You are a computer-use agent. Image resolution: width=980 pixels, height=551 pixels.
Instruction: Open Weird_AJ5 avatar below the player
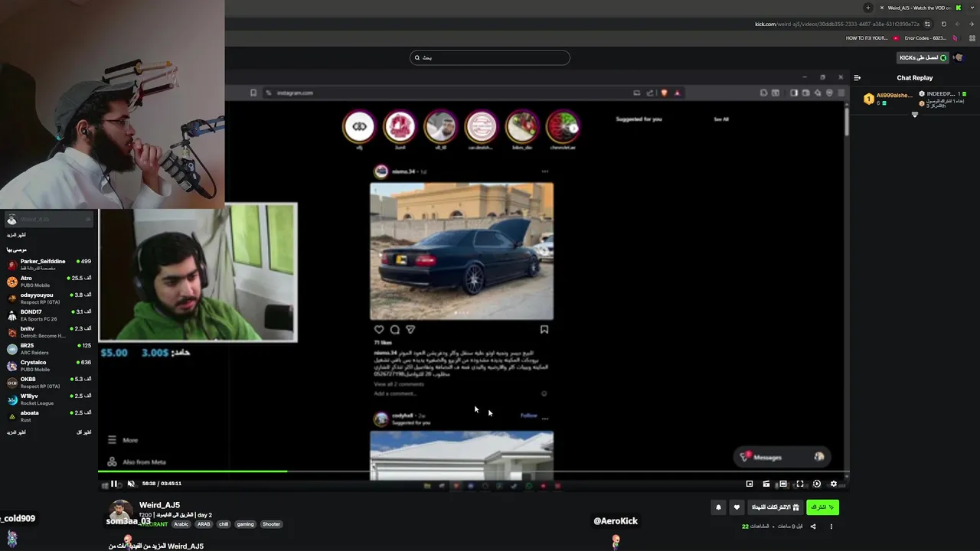tap(120, 511)
